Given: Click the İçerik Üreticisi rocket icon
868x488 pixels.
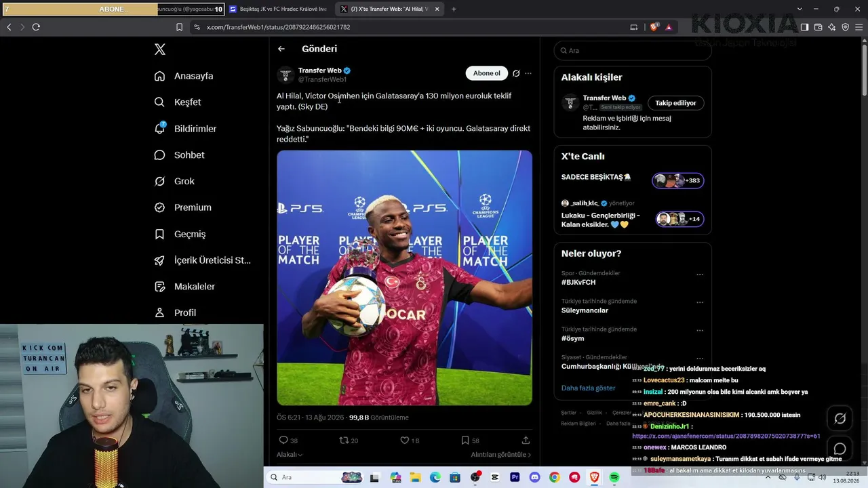Looking at the screenshot, I should (x=159, y=260).
